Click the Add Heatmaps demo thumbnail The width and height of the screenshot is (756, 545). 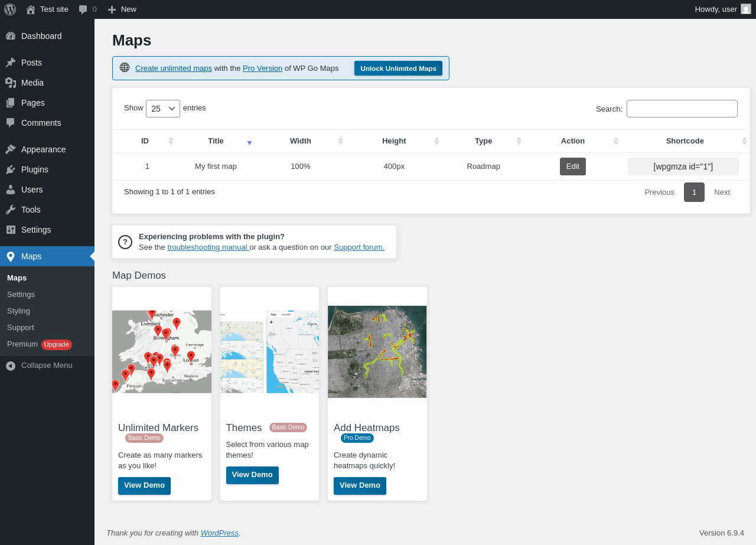tap(377, 351)
